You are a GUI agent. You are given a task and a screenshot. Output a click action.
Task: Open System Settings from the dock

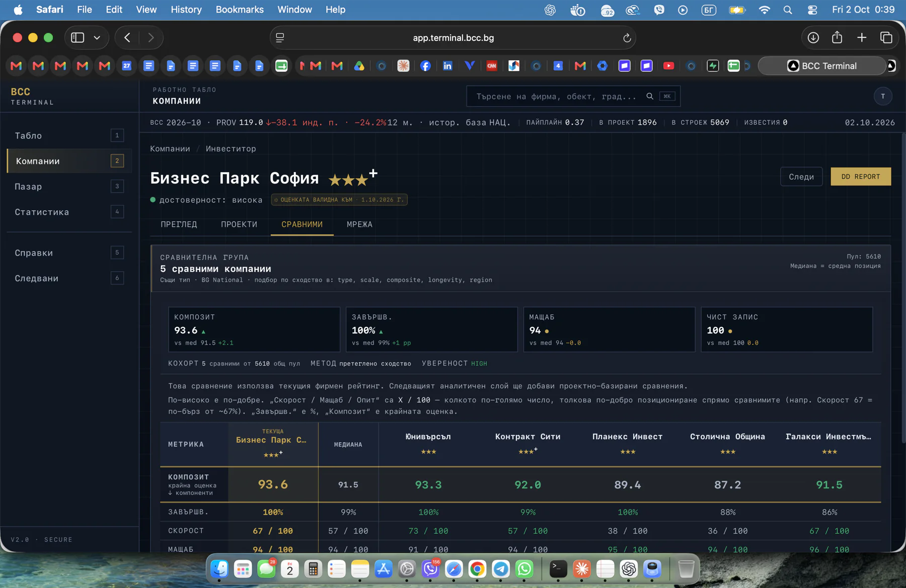coord(407,569)
